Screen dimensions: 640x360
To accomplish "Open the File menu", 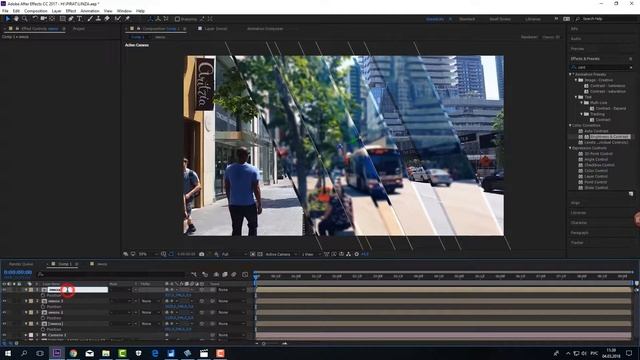I will pyautogui.click(x=5, y=11).
